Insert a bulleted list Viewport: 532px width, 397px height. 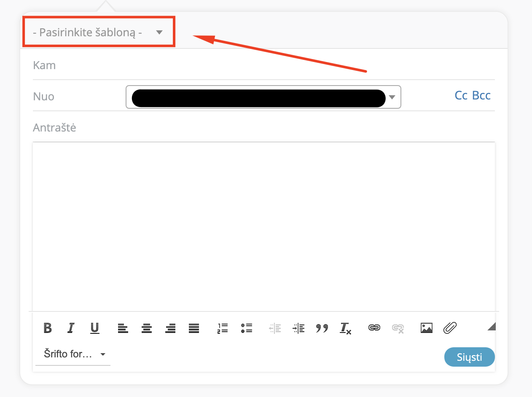(247, 328)
